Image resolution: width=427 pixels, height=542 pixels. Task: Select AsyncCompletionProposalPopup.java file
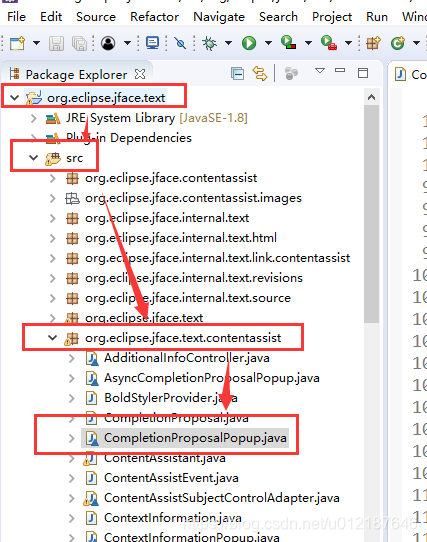(212, 378)
